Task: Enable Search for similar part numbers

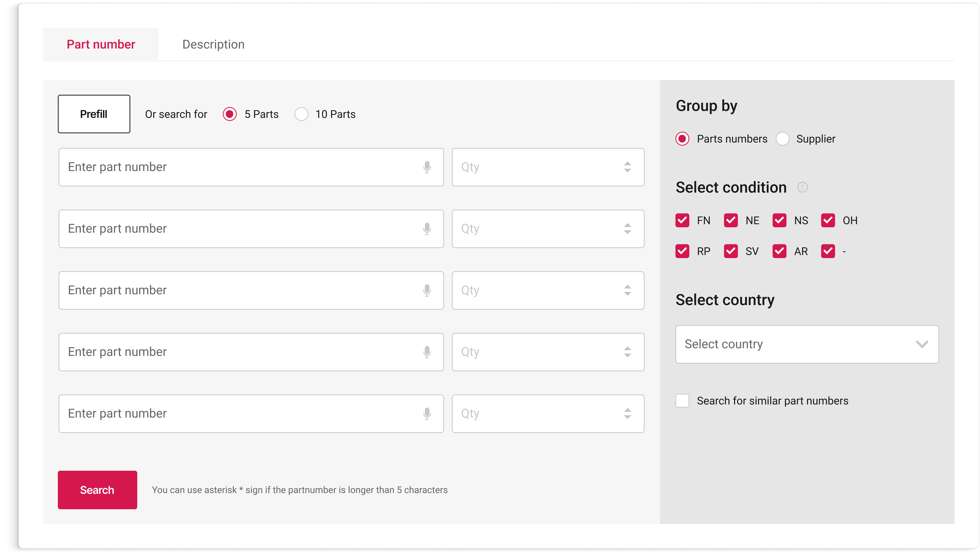Action: tap(682, 401)
